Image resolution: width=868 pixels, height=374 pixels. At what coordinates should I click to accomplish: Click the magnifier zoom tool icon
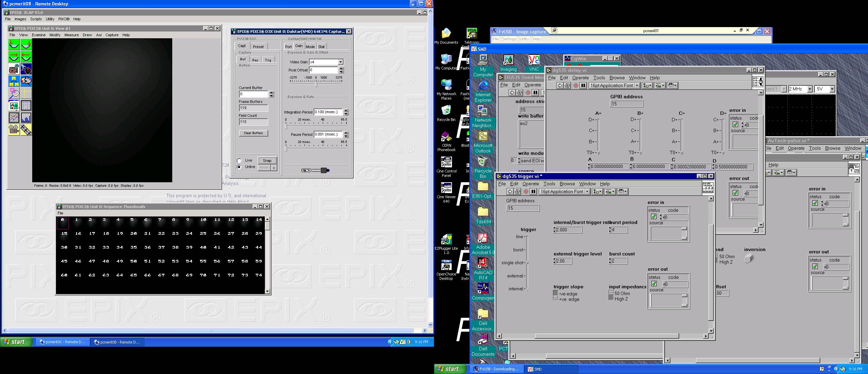14,93
